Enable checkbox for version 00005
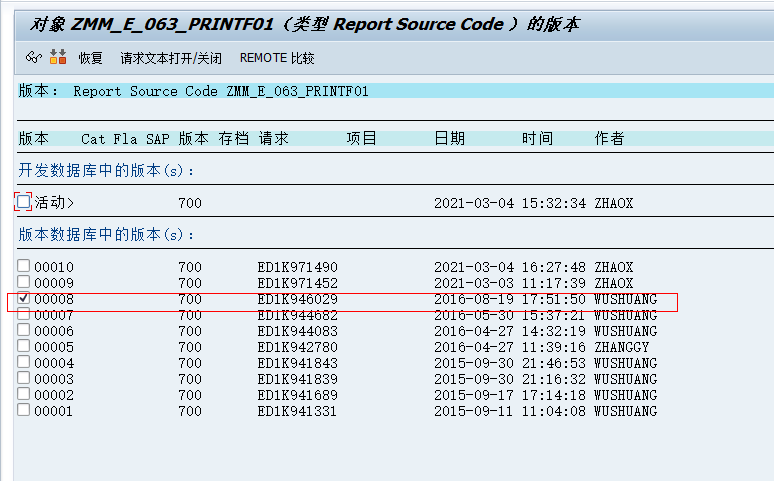 click(23, 346)
